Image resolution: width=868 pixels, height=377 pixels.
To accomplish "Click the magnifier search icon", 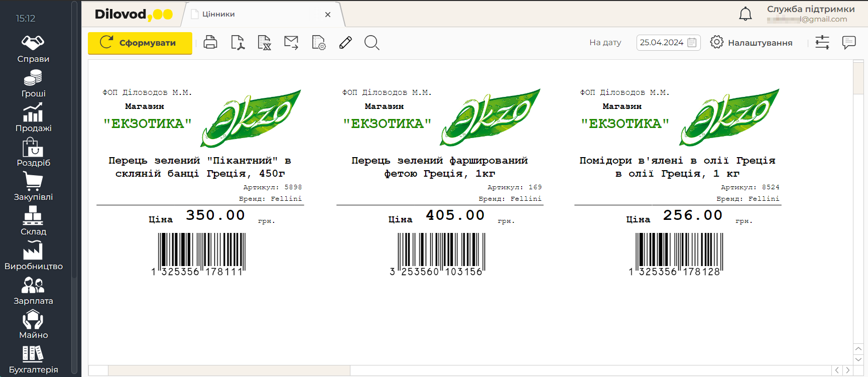I will point(371,43).
